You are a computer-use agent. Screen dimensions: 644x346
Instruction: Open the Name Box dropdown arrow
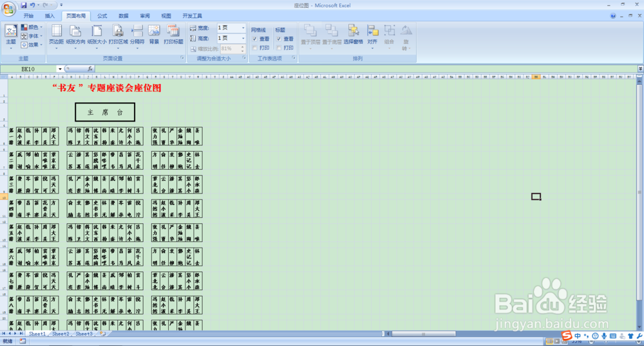[x=60, y=69]
